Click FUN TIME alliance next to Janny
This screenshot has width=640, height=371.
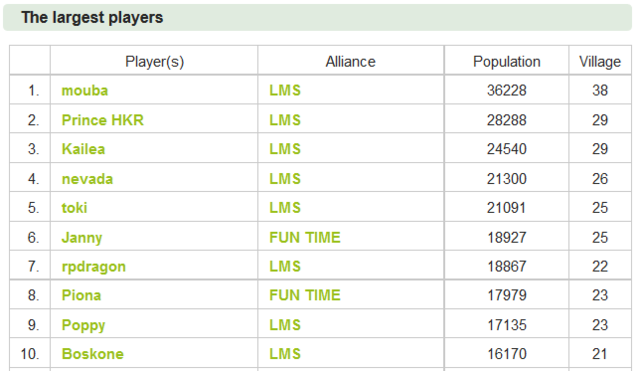point(304,238)
